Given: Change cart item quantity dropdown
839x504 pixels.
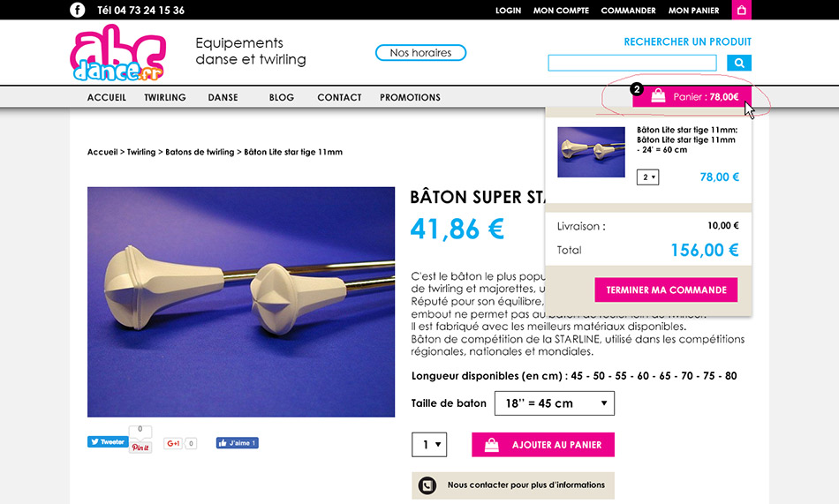Looking at the screenshot, I should (647, 177).
